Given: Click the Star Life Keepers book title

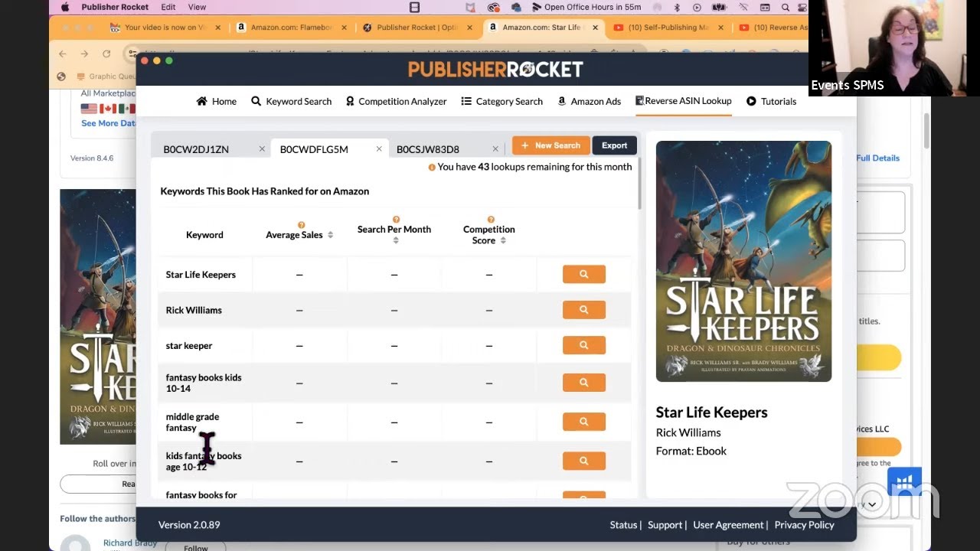Looking at the screenshot, I should click(x=711, y=412).
